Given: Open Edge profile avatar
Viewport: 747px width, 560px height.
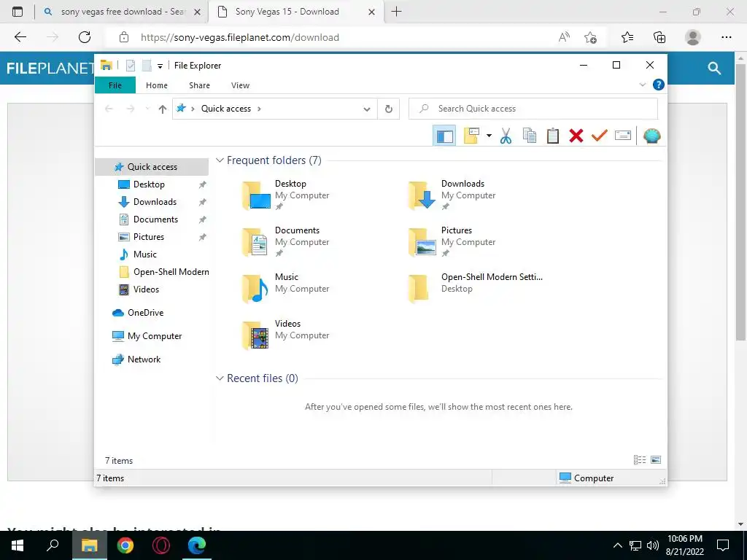Looking at the screenshot, I should [693, 37].
